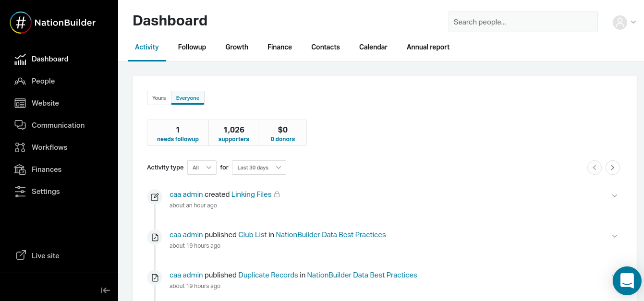The width and height of the screenshot is (644, 301).
Task: Click the Settings sliders icon
Action: (x=20, y=192)
